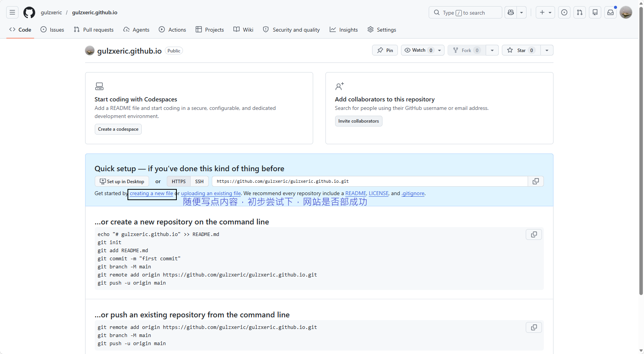Click uploading an existing file link
Image resolution: width=644 pixels, height=354 pixels.
tap(211, 194)
